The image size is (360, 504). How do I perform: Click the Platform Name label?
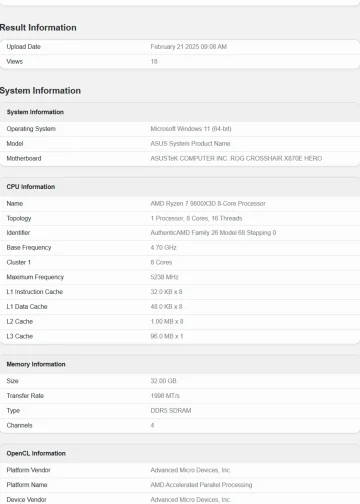27,485
